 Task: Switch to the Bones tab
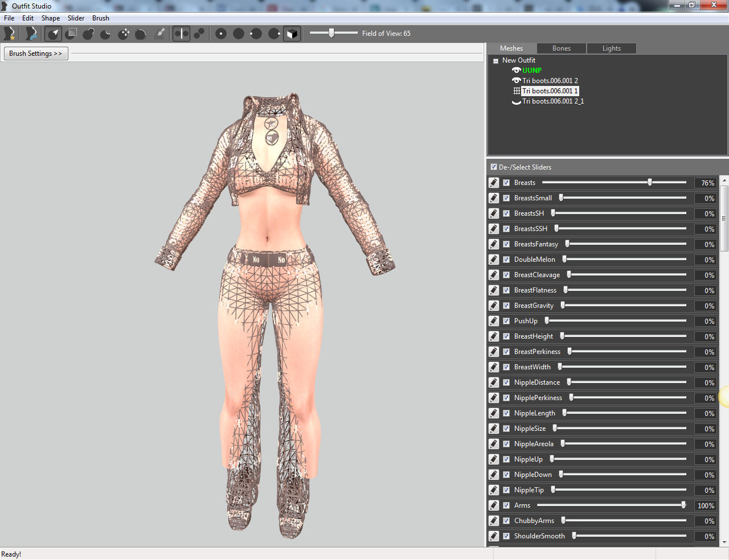(x=562, y=48)
